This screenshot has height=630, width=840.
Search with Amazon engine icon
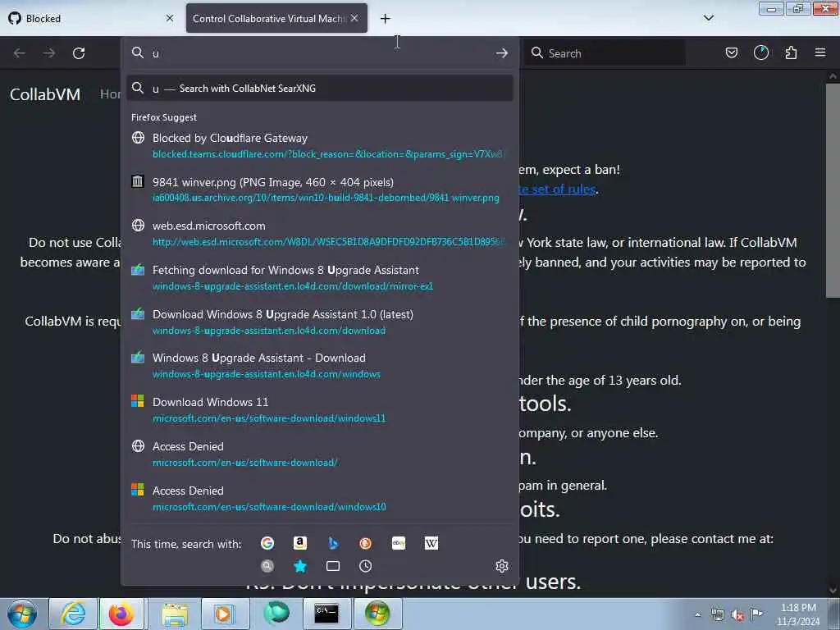click(300, 543)
